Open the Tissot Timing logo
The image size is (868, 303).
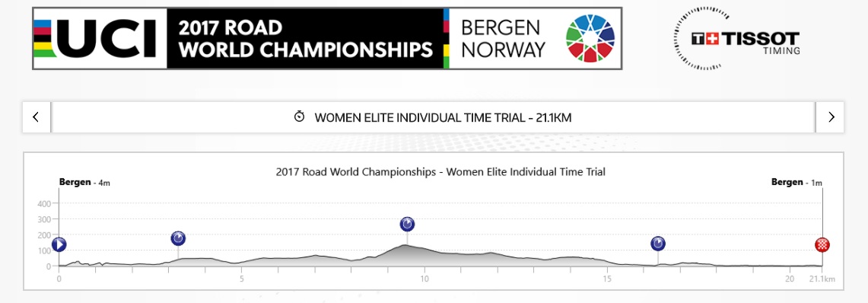point(737,39)
